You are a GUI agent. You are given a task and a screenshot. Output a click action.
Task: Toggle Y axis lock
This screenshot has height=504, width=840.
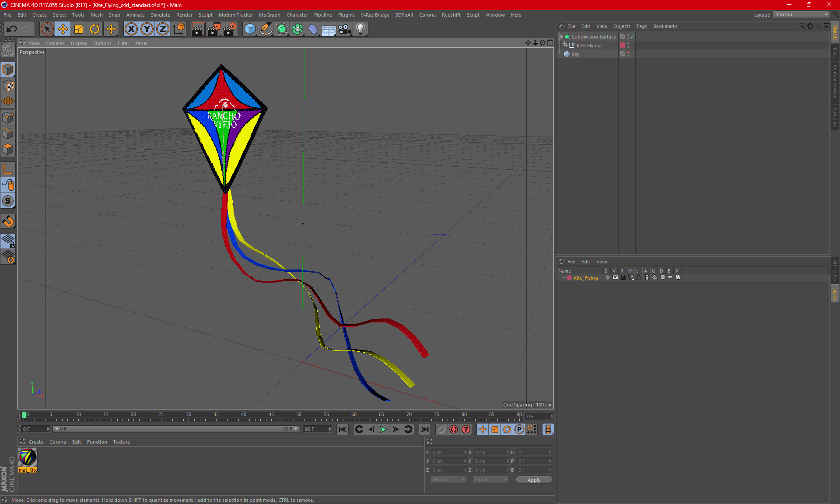(147, 29)
